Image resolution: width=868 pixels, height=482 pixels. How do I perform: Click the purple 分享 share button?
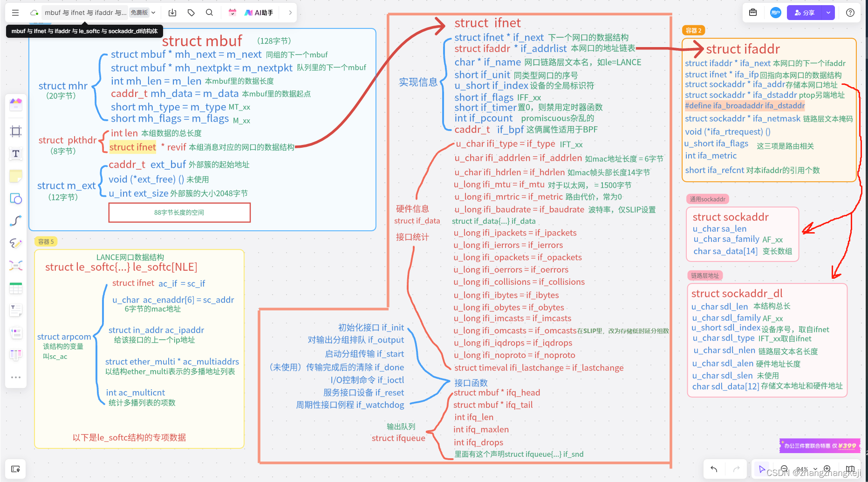805,13
